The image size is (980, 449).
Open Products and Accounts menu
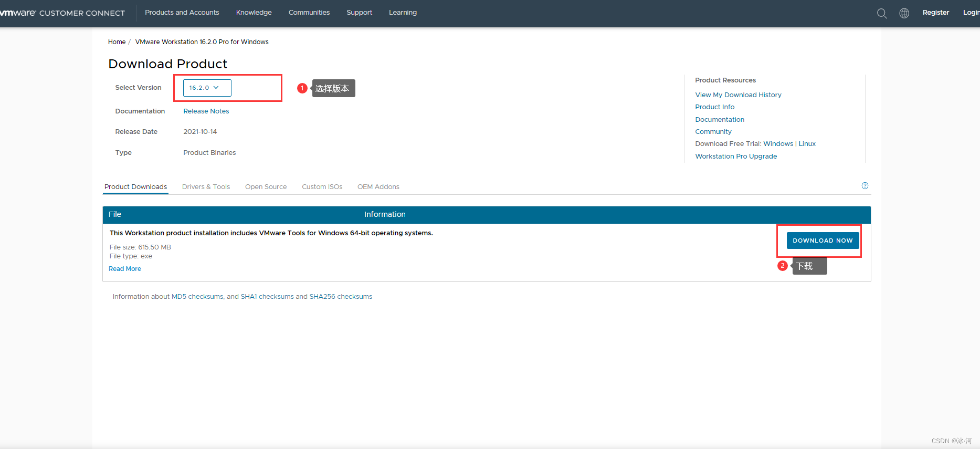182,13
